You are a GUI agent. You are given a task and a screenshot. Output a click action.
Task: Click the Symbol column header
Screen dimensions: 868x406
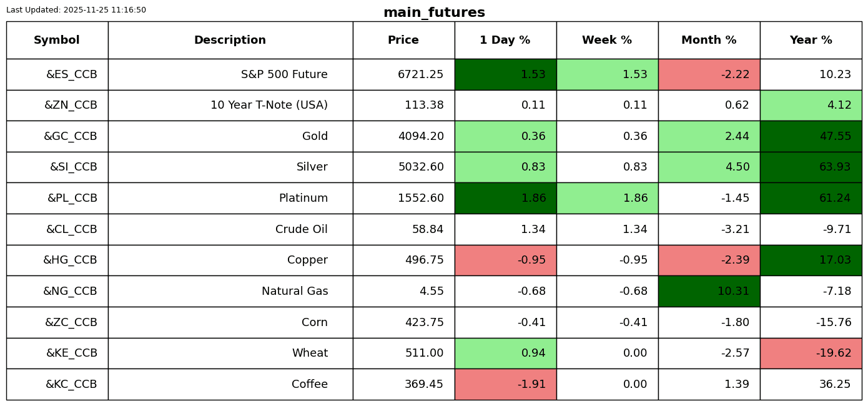tap(57, 41)
